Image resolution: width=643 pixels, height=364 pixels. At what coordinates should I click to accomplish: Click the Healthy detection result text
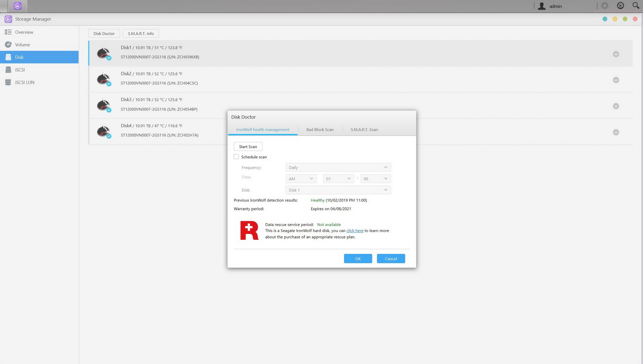[317, 200]
